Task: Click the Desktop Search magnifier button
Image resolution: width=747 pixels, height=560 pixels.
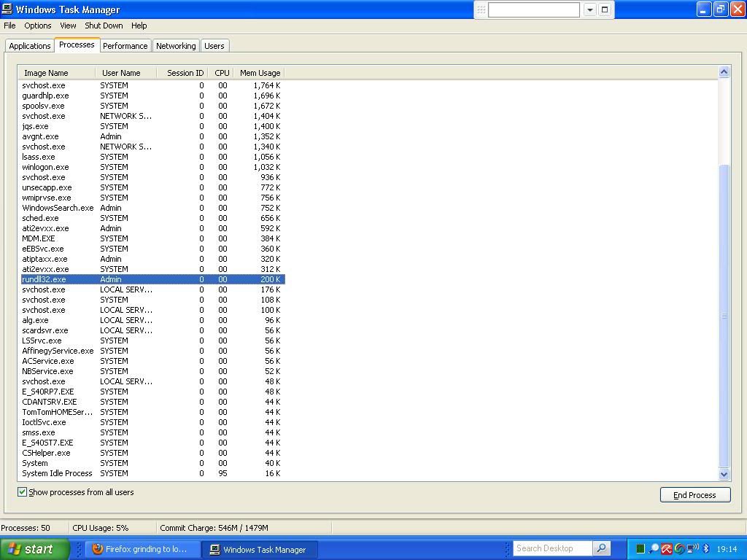Action: click(x=601, y=548)
